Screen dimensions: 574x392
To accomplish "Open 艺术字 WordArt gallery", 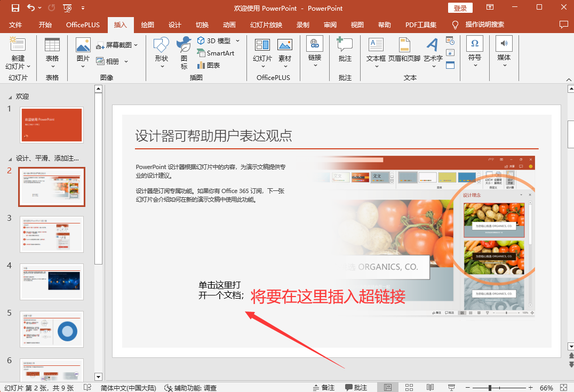I will coord(433,53).
